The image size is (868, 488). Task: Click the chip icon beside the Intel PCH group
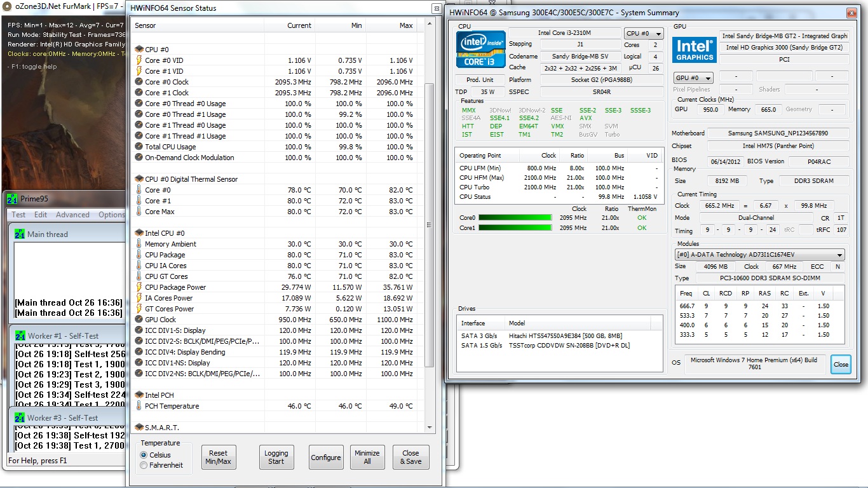coord(139,395)
